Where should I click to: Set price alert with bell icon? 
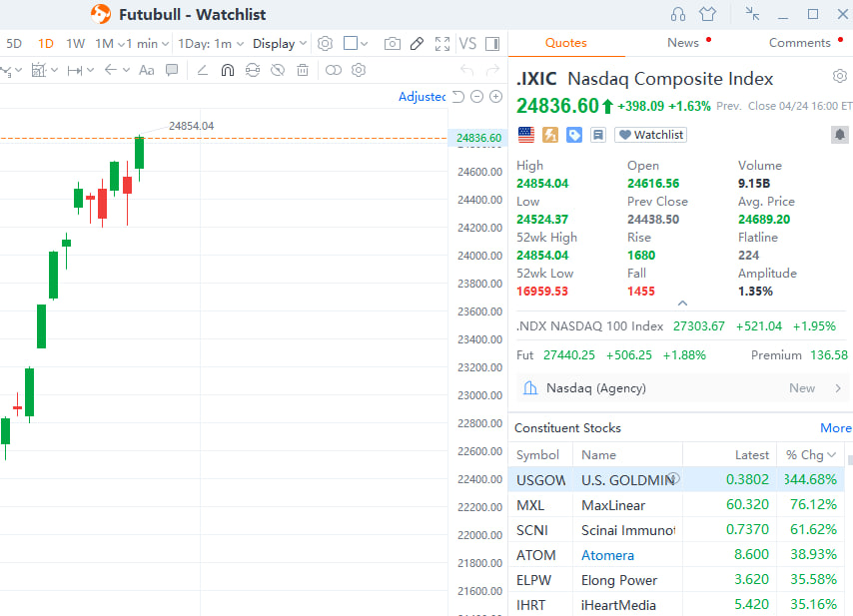click(840, 135)
